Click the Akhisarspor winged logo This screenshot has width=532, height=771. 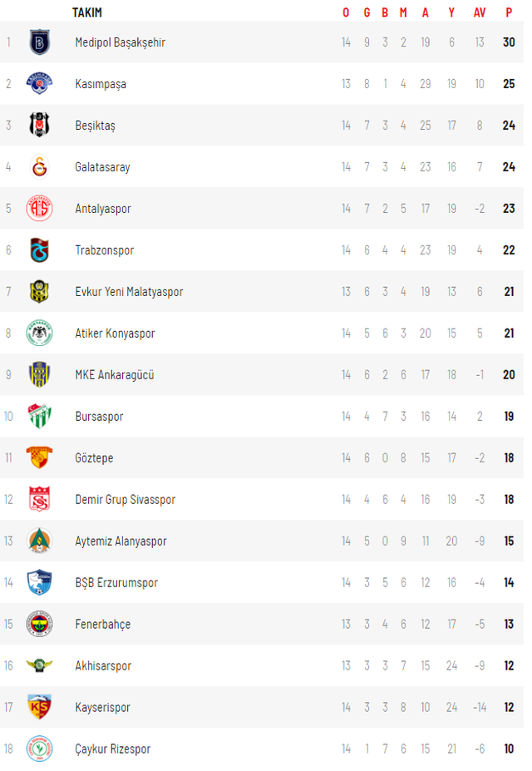click(40, 665)
